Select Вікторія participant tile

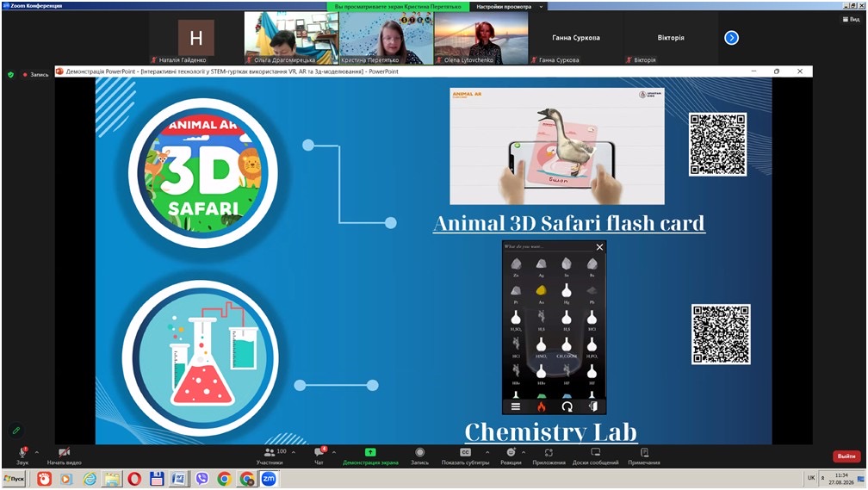[671, 38]
